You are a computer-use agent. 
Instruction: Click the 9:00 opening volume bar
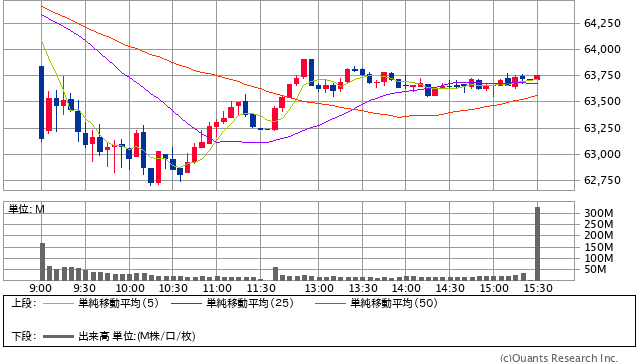pyautogui.click(x=42, y=262)
